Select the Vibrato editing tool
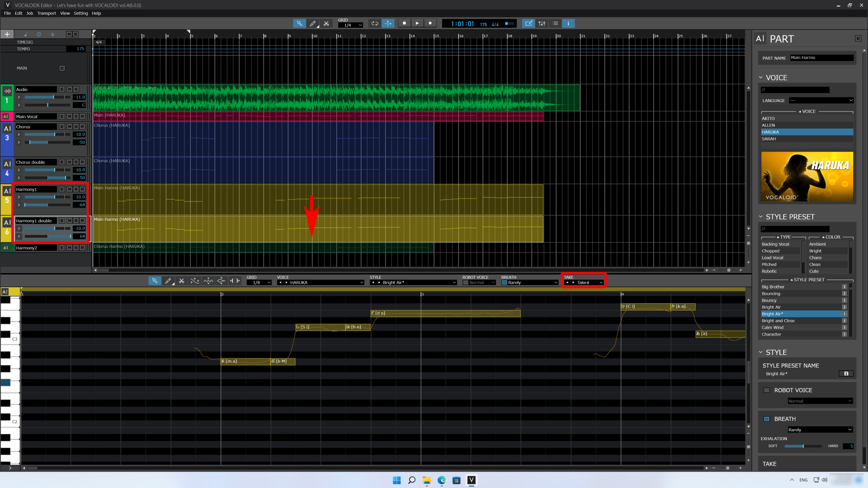868x488 pixels. click(x=208, y=281)
